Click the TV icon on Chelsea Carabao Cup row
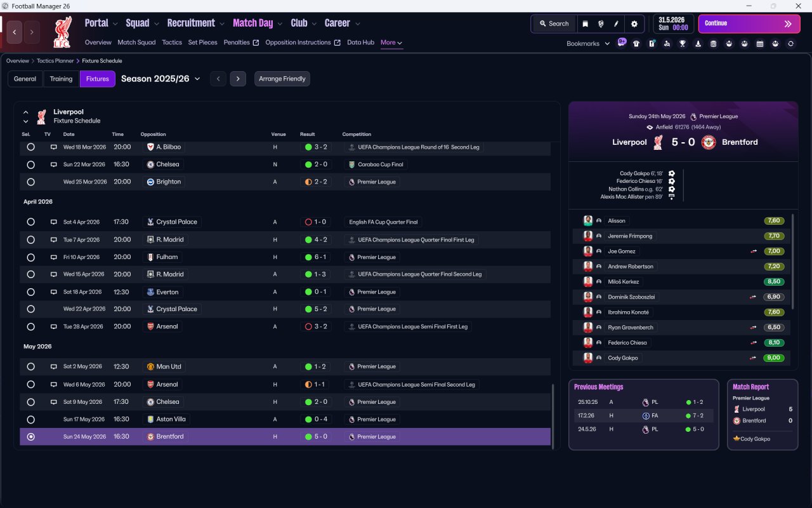The image size is (812, 508). click(54, 164)
